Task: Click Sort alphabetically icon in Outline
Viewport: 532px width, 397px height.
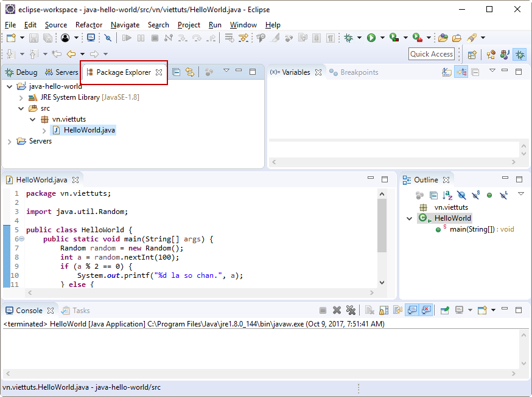Action: pyautogui.click(x=447, y=195)
